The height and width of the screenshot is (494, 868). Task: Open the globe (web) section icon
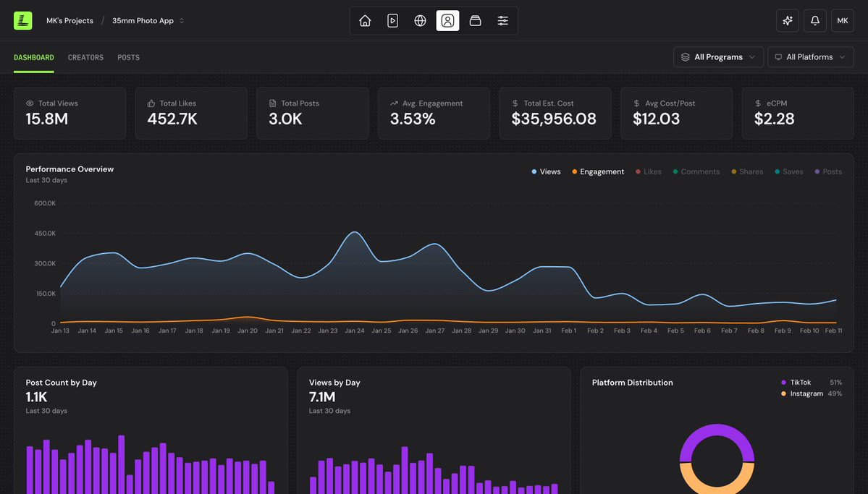420,20
